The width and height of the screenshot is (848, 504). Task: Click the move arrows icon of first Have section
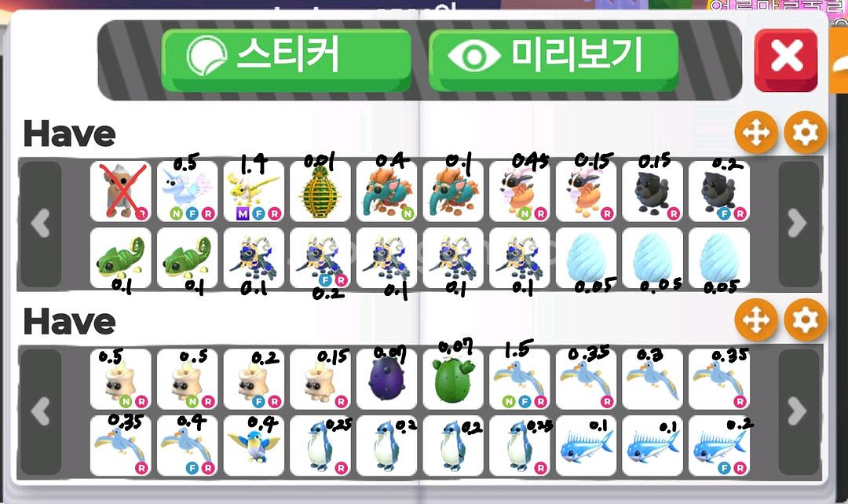coord(756,133)
